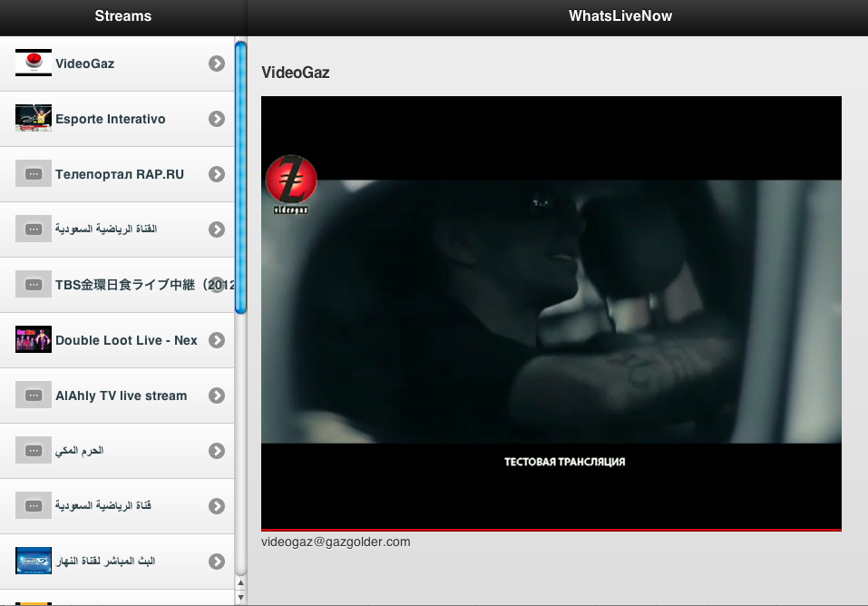Click arrow icon on البث المباشر لقناة النهار row
The height and width of the screenshot is (606, 868).
click(217, 562)
